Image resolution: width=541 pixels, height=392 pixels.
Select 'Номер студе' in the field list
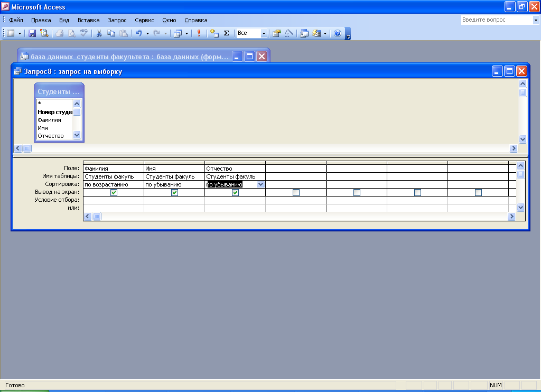click(55, 112)
